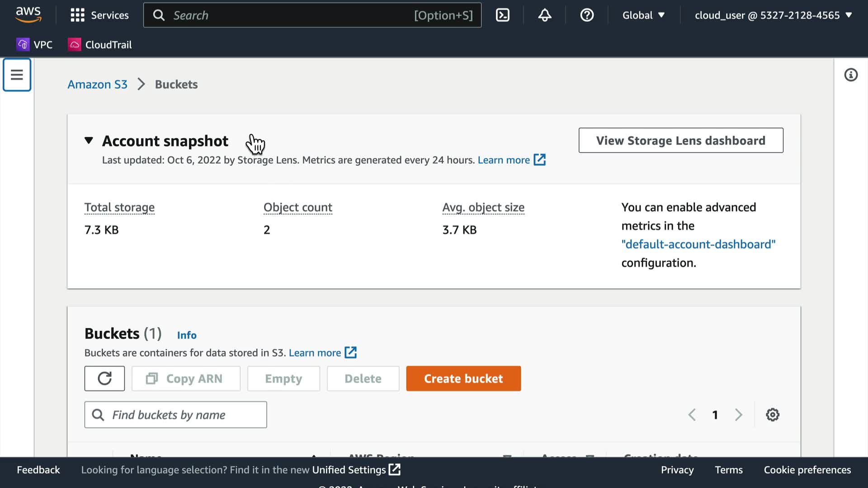Viewport: 868px width, 488px height.
Task: Open the VPC shortcut in favorites bar
Action: (35, 45)
